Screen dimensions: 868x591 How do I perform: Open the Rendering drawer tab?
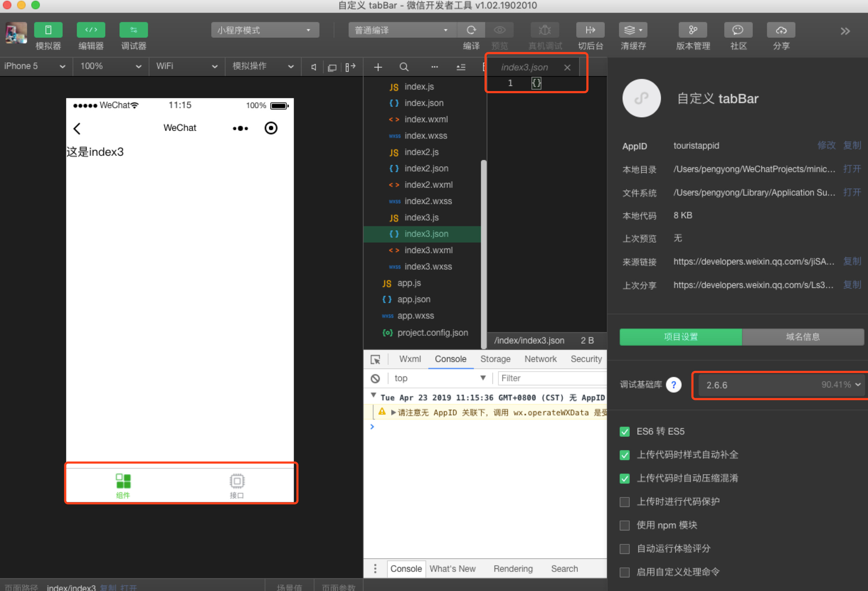click(513, 569)
